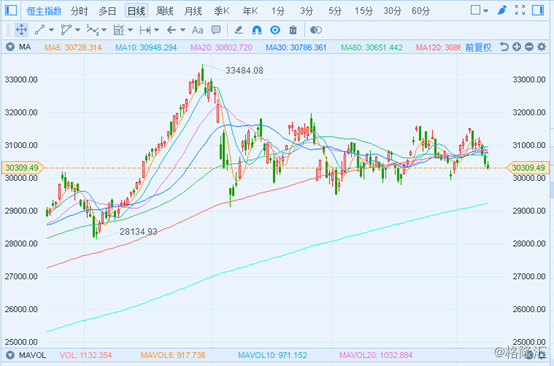Click the MA5 30728.314 legend value
The image size is (554, 366).
click(x=73, y=47)
